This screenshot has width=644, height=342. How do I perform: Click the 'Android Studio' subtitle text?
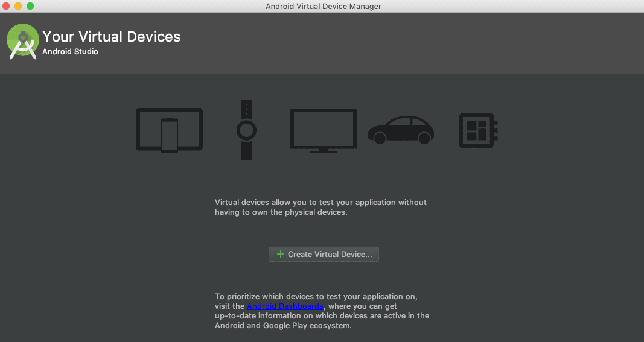[x=70, y=52]
